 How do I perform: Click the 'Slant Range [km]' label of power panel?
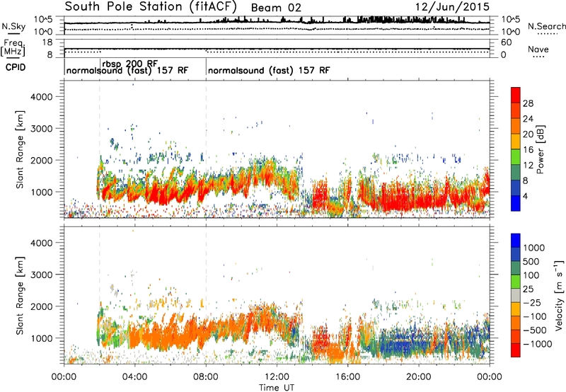tap(20, 149)
